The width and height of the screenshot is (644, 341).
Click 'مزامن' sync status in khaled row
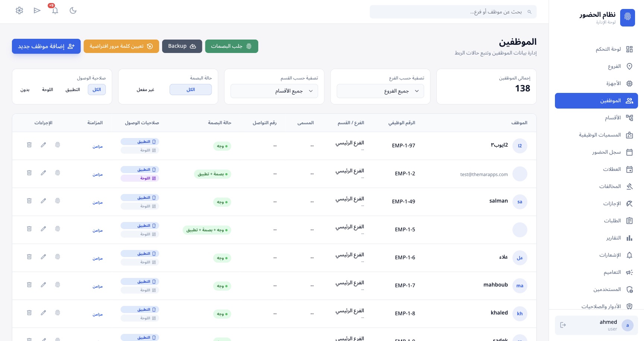coord(98,314)
